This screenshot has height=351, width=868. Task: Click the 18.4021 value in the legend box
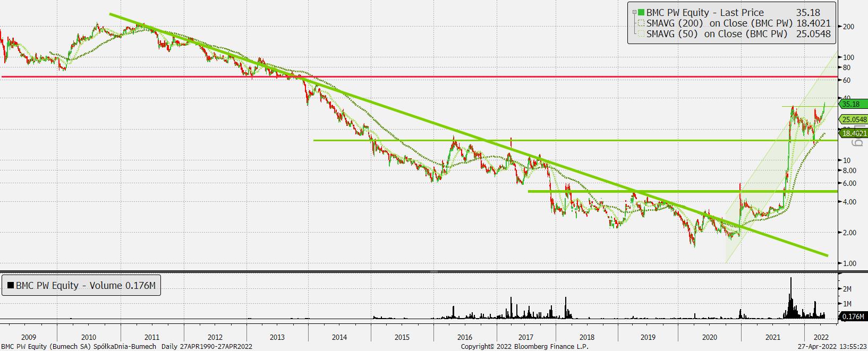[813, 23]
